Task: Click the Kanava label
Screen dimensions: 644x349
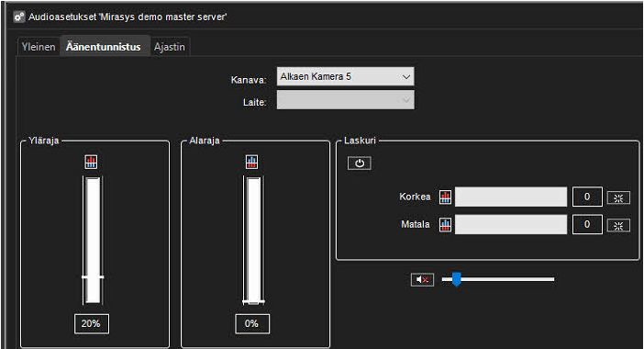Action: click(249, 80)
